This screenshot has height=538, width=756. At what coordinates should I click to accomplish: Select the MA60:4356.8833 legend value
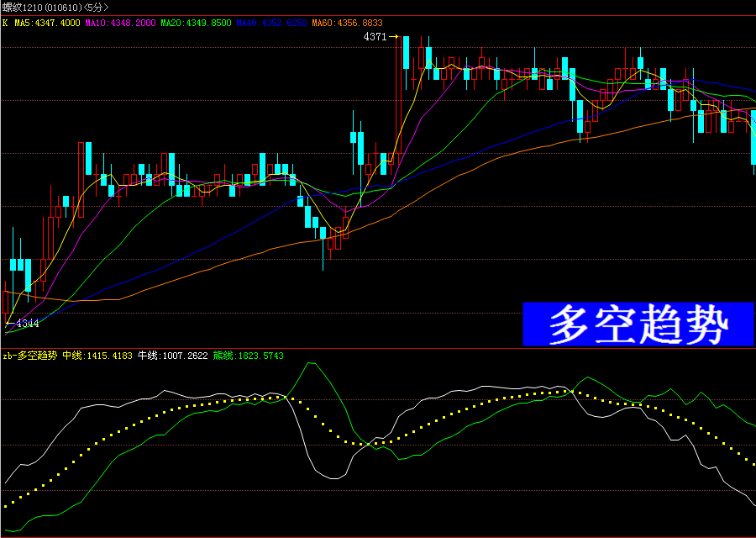(x=347, y=23)
